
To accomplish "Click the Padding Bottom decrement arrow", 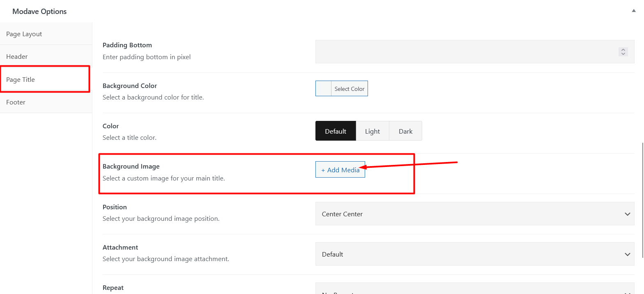I will 623,54.
